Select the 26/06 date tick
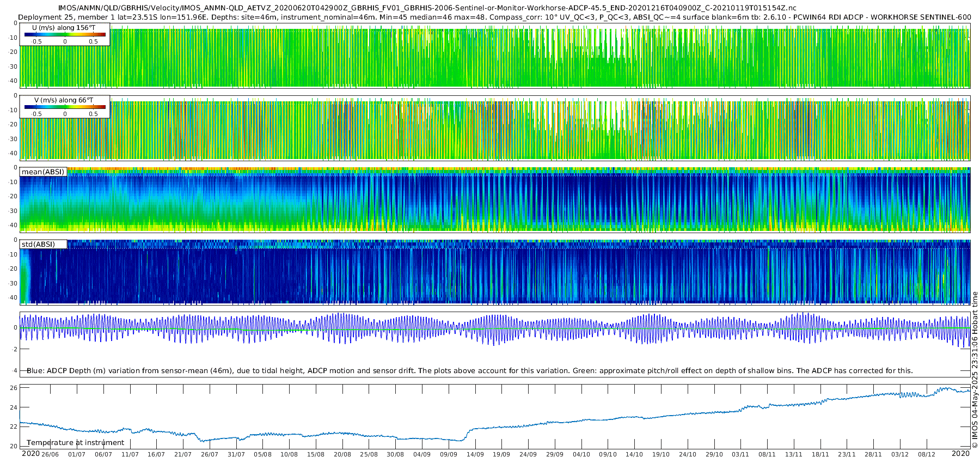The image size is (980, 463). pyautogui.click(x=50, y=454)
